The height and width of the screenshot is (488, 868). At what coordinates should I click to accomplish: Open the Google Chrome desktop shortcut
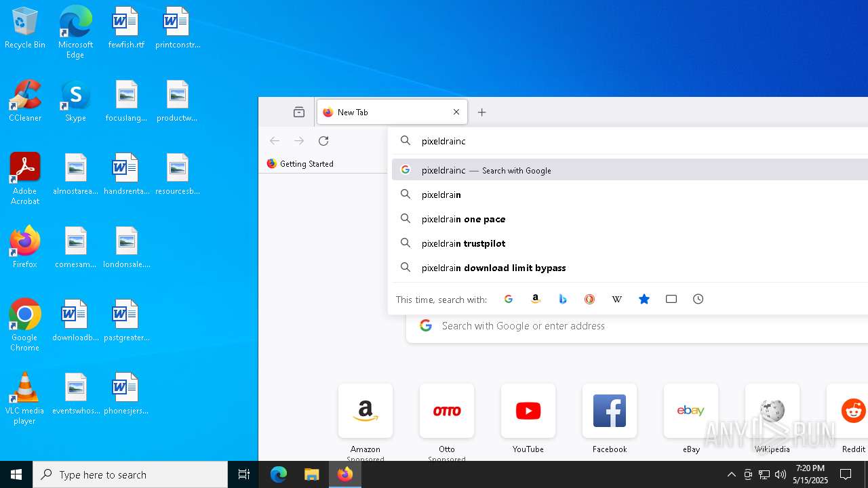(x=25, y=325)
